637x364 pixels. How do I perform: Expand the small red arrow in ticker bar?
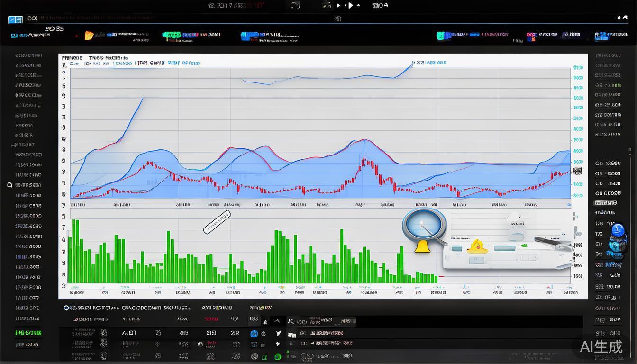77,36
